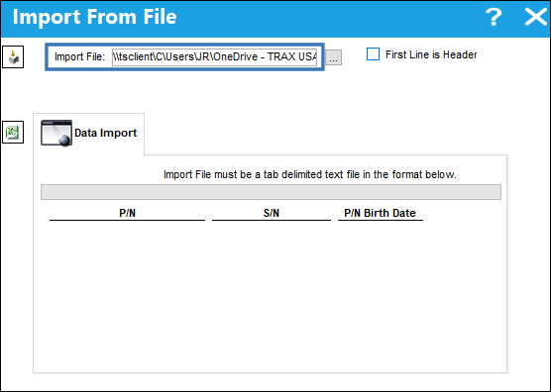Click the import arrow icon at left

[x=13, y=56]
